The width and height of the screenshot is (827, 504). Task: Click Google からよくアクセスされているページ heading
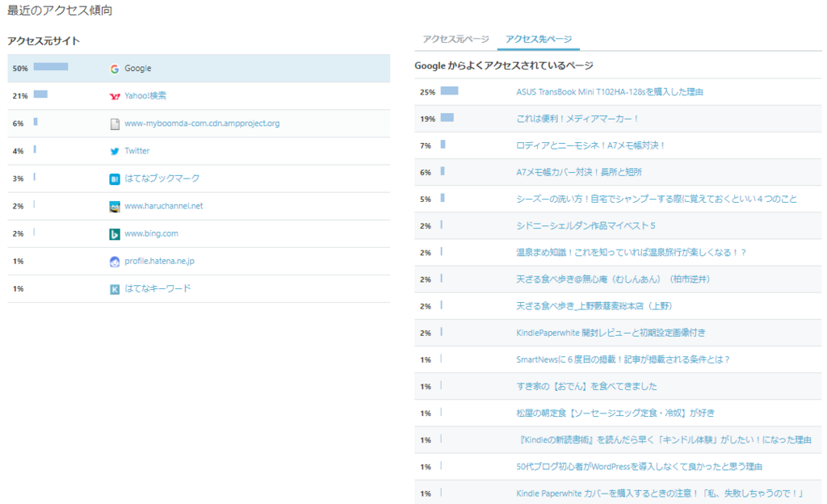(x=504, y=65)
